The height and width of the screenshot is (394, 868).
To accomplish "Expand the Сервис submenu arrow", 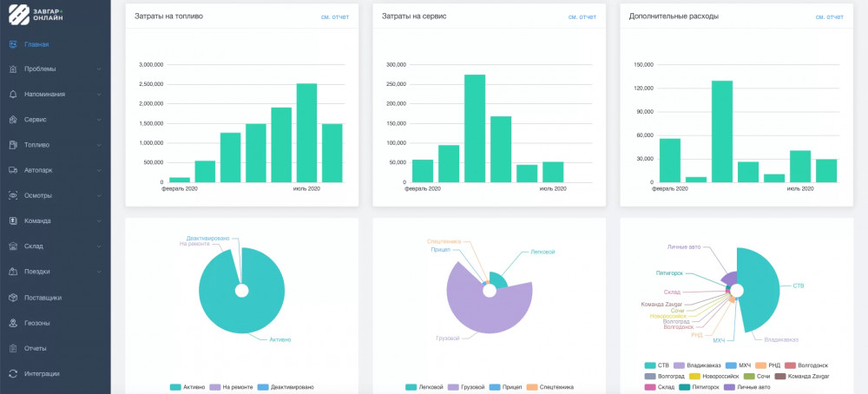I will pyautogui.click(x=99, y=120).
